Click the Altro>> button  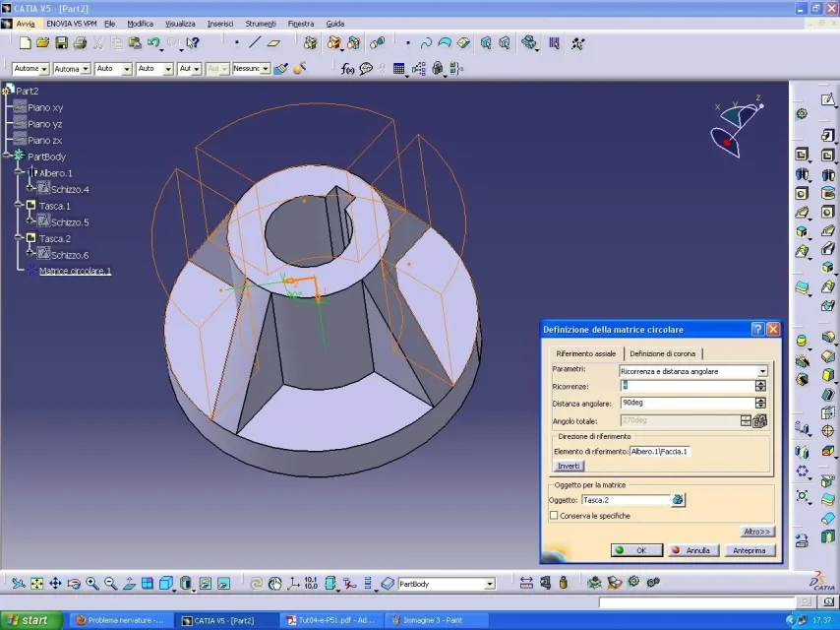[757, 532]
